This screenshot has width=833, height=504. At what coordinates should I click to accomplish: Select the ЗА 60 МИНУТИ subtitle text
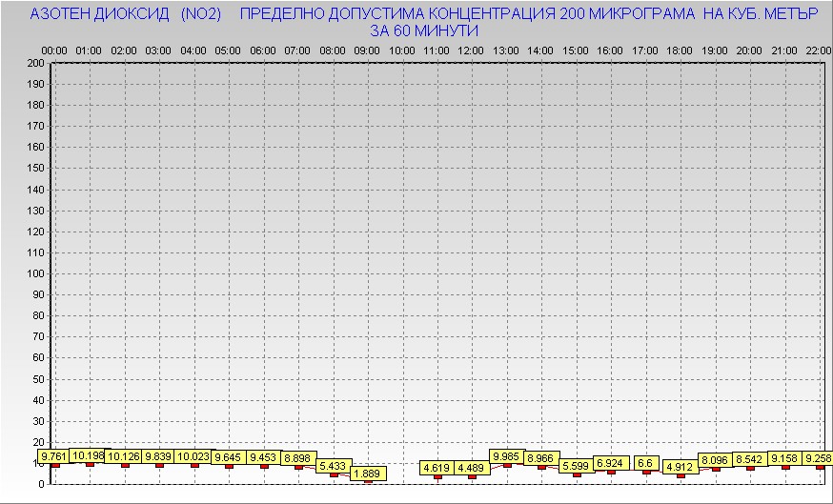423,30
